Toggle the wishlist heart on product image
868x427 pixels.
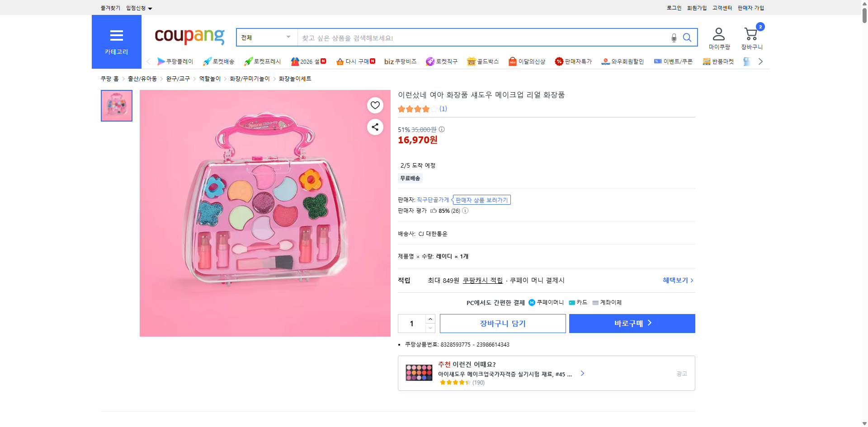point(375,105)
